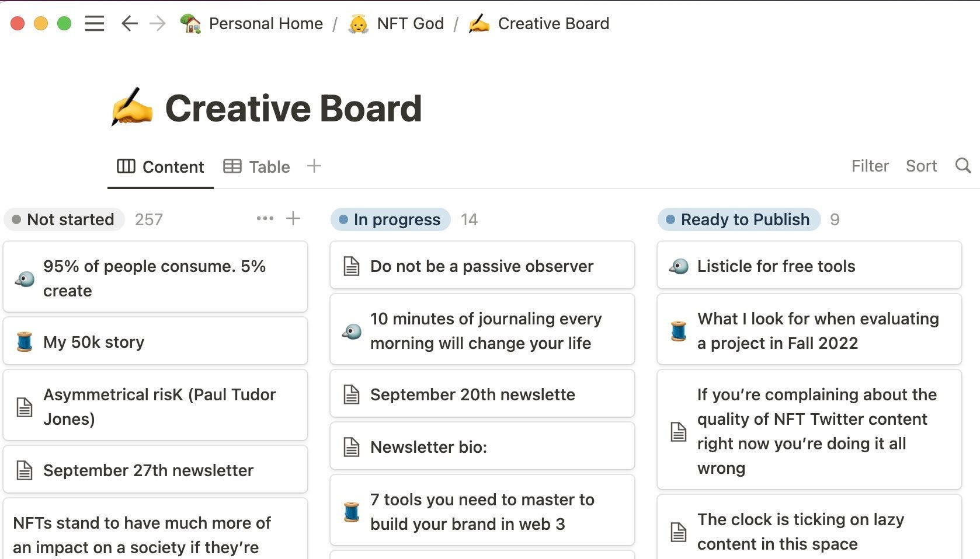Open the sidebar hamburger menu

click(94, 24)
